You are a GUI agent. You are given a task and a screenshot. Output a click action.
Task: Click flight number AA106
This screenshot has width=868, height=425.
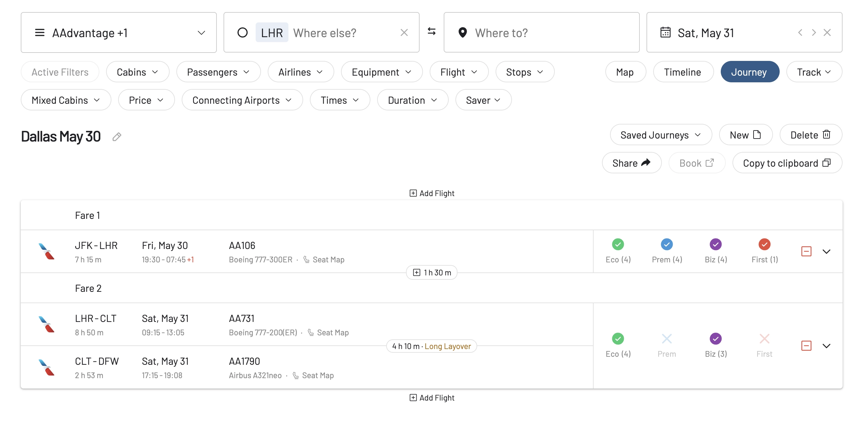coord(242,245)
